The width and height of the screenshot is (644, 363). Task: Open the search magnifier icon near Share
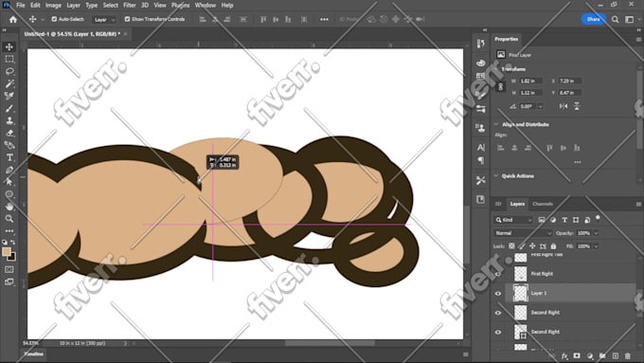[615, 19]
